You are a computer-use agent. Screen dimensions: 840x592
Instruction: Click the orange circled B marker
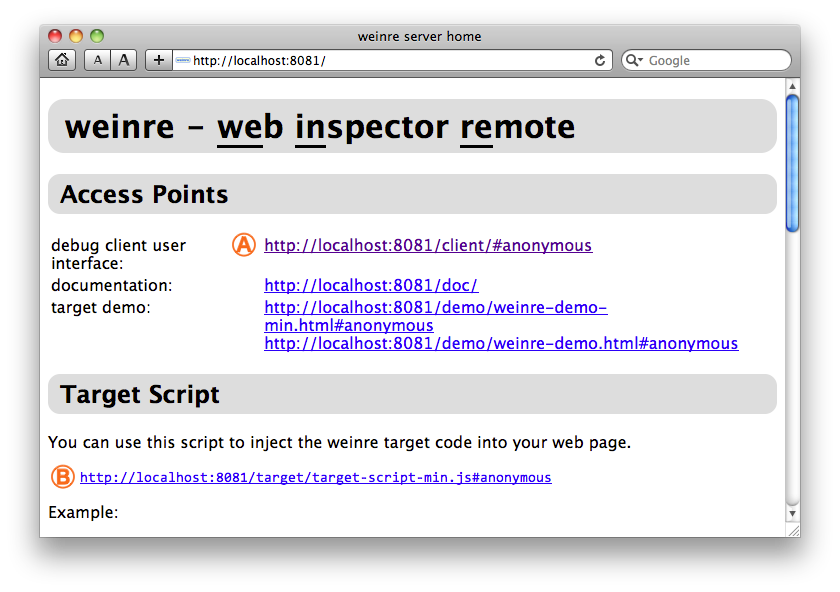click(63, 477)
